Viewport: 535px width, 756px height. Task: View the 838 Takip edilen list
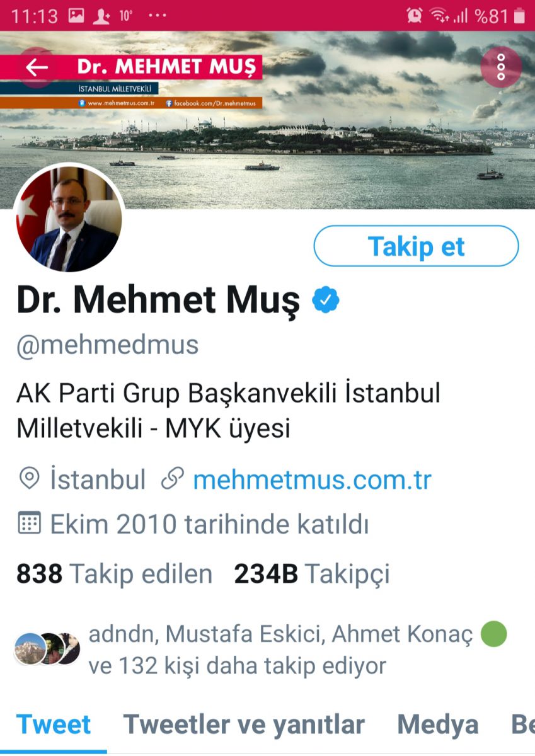[x=114, y=574]
